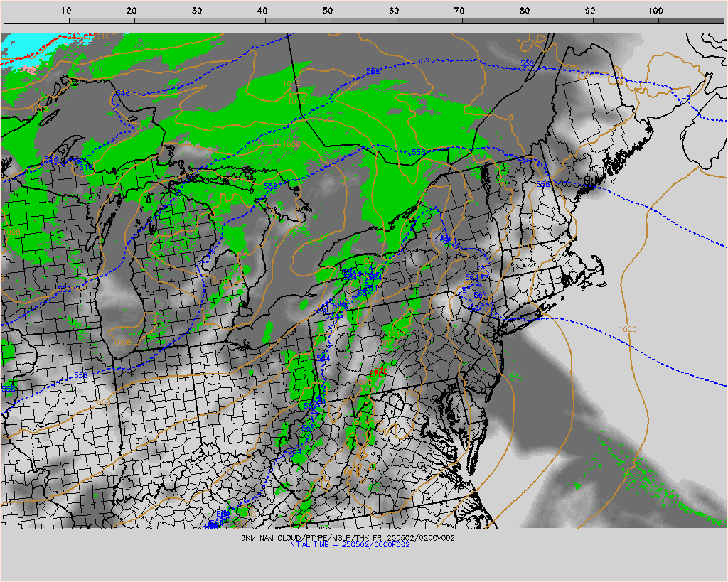Viewport: 728px width, 582px height.
Task: Click the "50" cloud cover scale label
Action: pos(328,11)
